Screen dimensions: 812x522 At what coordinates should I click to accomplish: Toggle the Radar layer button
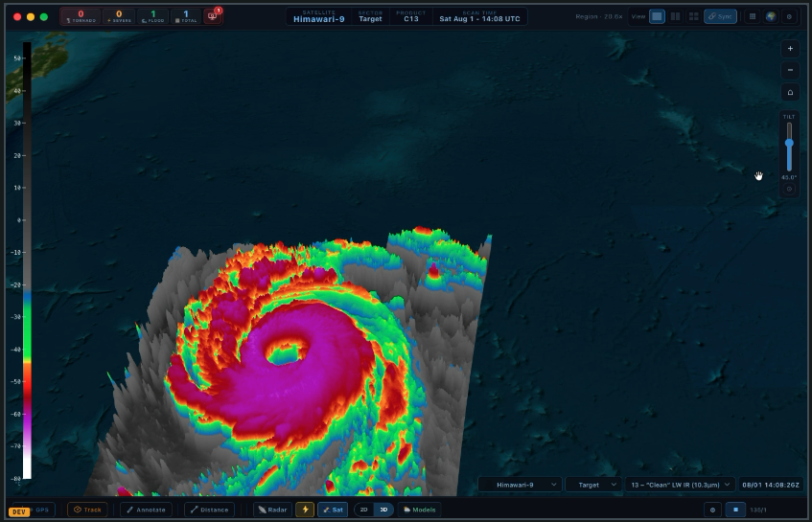coord(272,510)
